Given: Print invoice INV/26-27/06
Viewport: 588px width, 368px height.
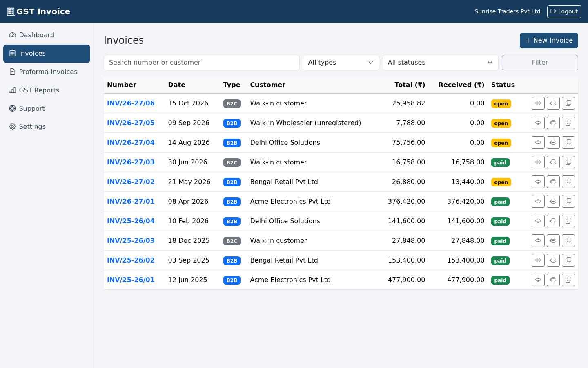Looking at the screenshot, I should (x=553, y=103).
